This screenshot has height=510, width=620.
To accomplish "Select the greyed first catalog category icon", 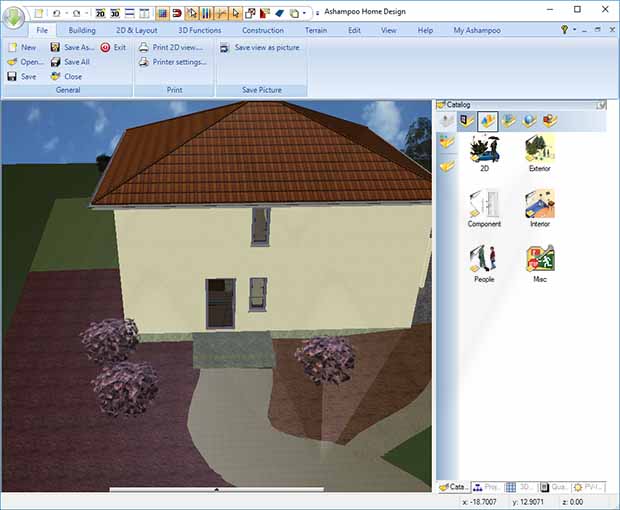I will (447, 121).
